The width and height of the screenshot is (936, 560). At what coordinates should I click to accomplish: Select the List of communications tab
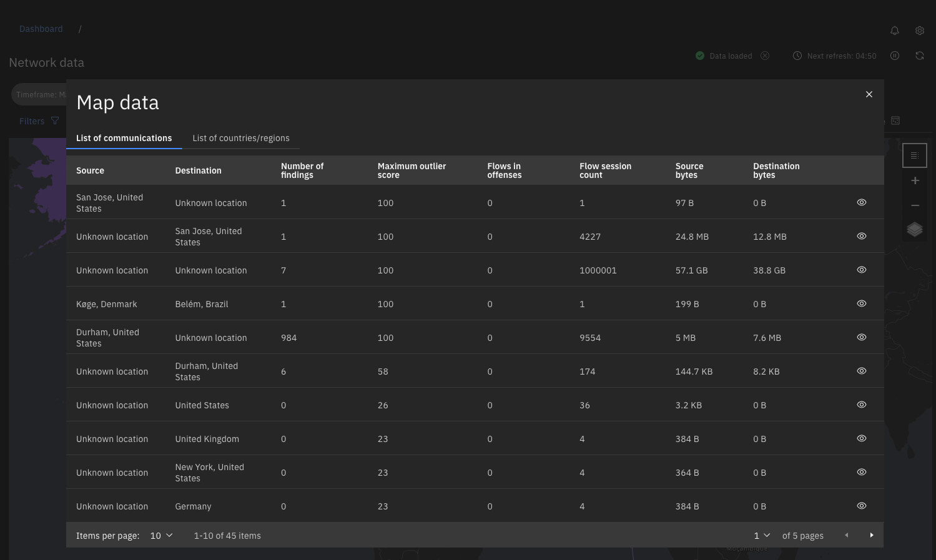coord(124,138)
